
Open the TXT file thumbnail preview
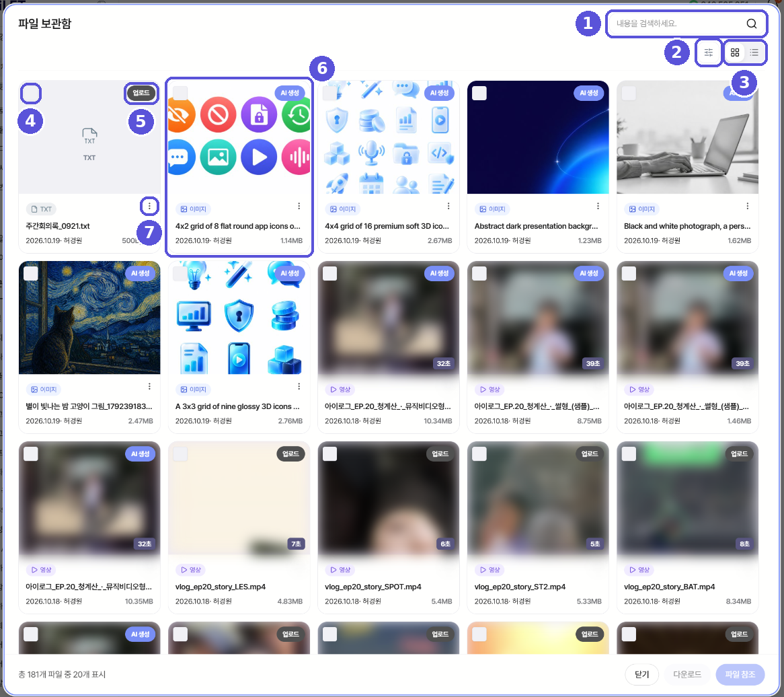tap(89, 137)
